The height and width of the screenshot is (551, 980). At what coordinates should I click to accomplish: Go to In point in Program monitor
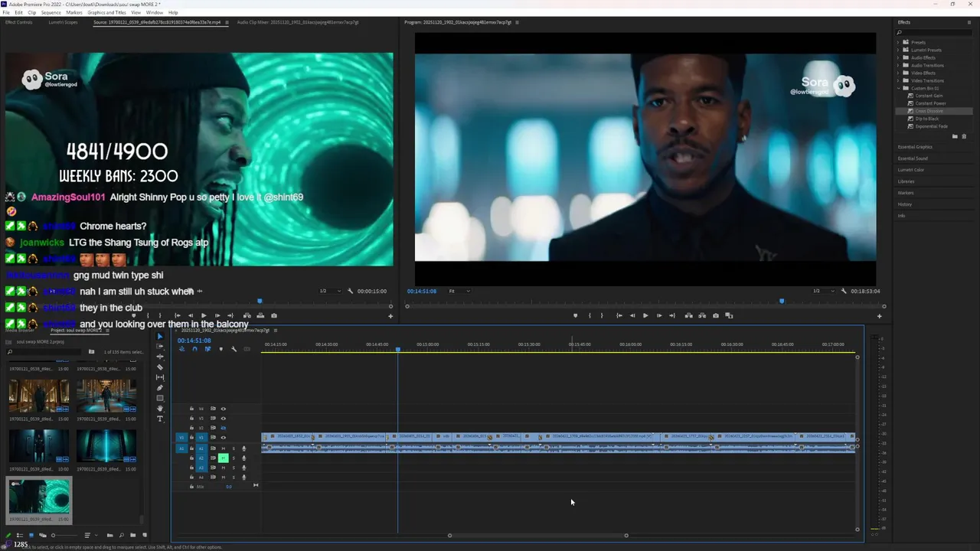619,315
